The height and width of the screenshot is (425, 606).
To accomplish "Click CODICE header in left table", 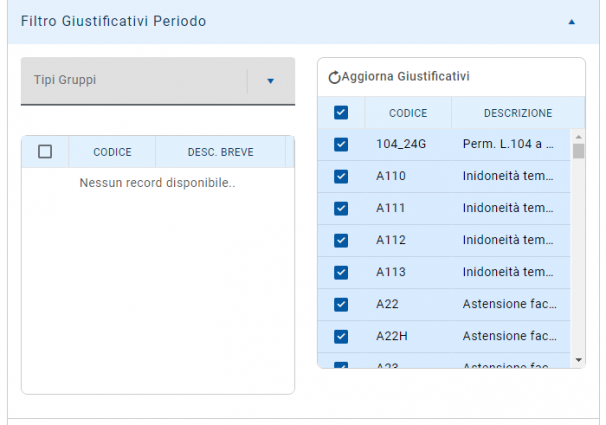I will [112, 152].
